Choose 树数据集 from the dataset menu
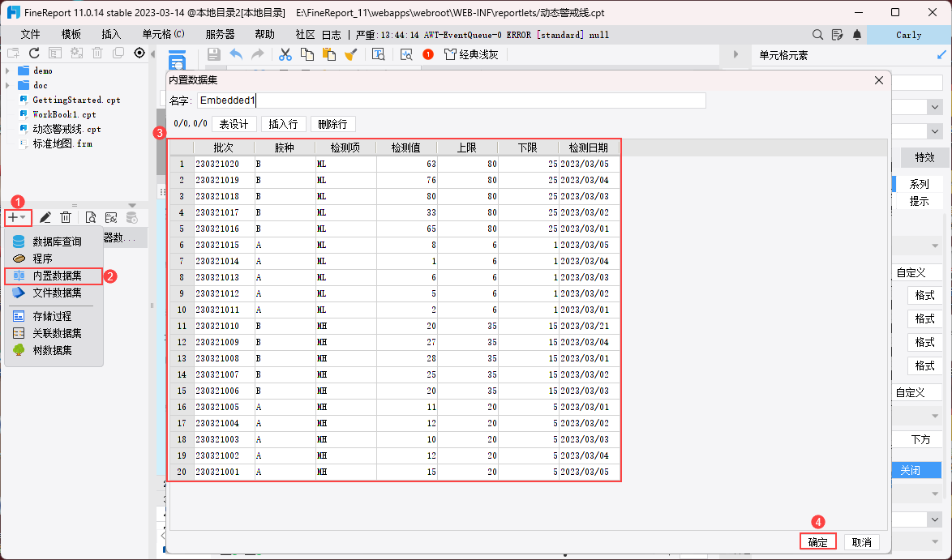Viewport: 952px width, 560px height. coord(54,350)
